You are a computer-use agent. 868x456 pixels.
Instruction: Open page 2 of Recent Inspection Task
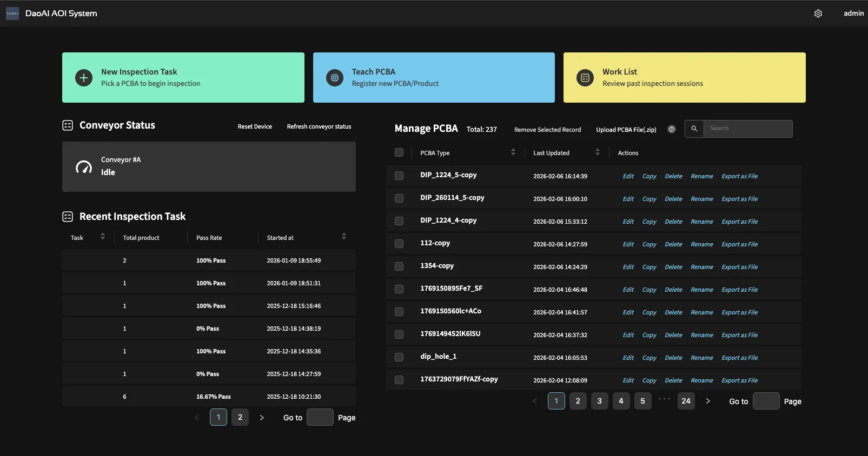pyautogui.click(x=240, y=417)
